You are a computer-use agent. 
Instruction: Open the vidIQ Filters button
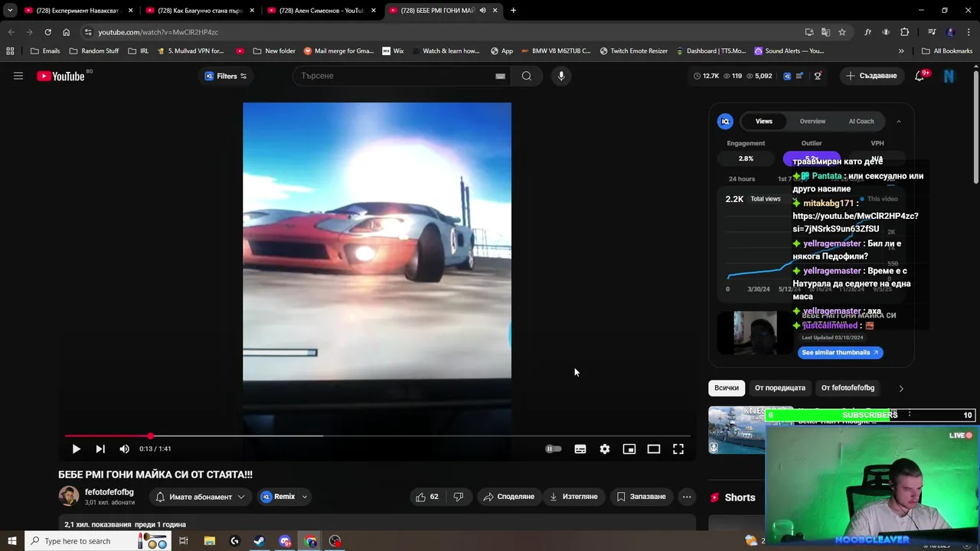click(x=226, y=76)
